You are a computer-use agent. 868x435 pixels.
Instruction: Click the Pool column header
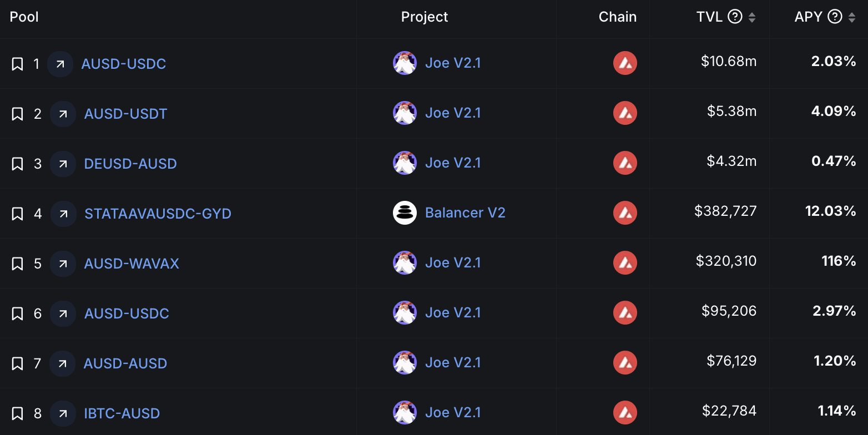[x=24, y=17]
